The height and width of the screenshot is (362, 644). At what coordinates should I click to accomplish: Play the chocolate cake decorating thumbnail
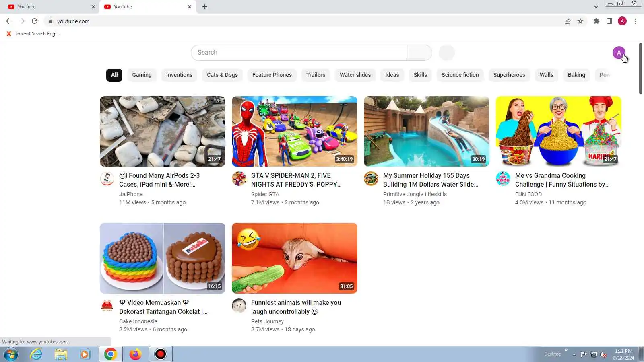[x=163, y=258]
